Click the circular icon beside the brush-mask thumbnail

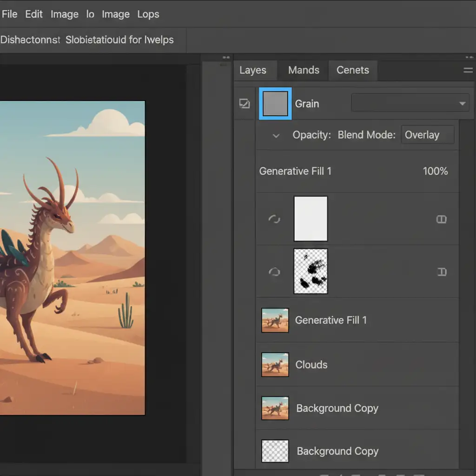(x=274, y=272)
